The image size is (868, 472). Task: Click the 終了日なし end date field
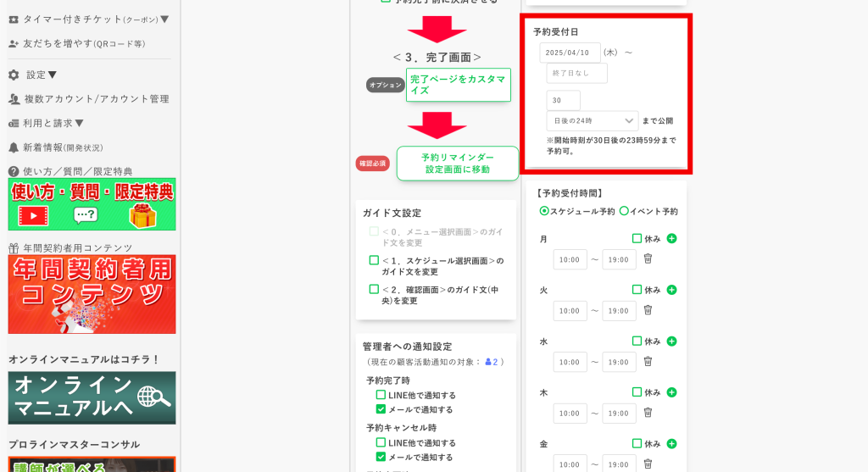pos(576,73)
